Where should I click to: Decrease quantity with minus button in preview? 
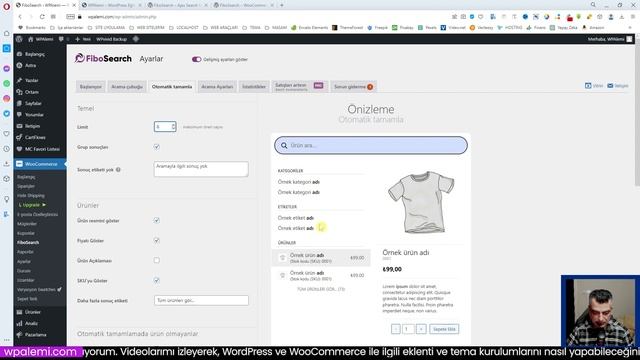coord(396,329)
